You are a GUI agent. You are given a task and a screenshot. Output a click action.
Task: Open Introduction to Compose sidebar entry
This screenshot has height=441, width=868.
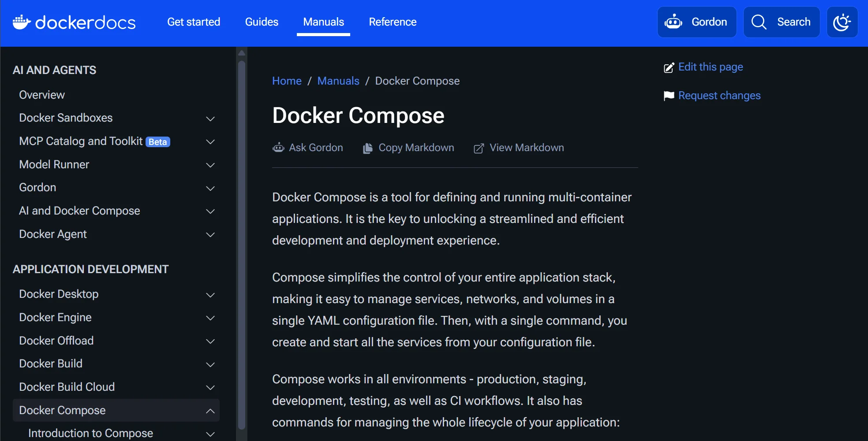(90, 433)
